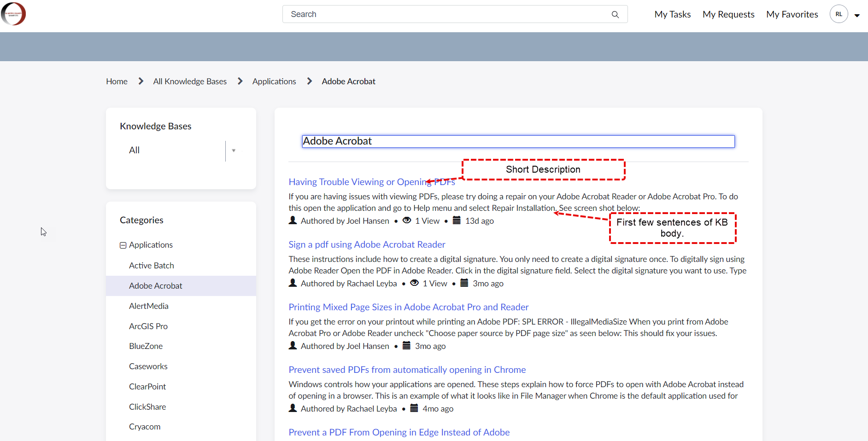This screenshot has height=441, width=868.
Task: Collapse the Applications category tree
Action: (123, 244)
